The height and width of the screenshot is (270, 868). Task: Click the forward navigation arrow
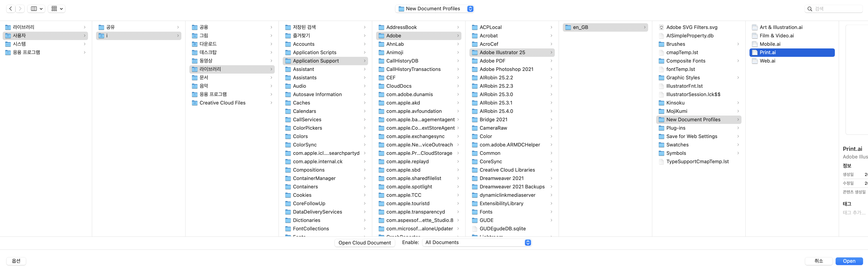20,9
